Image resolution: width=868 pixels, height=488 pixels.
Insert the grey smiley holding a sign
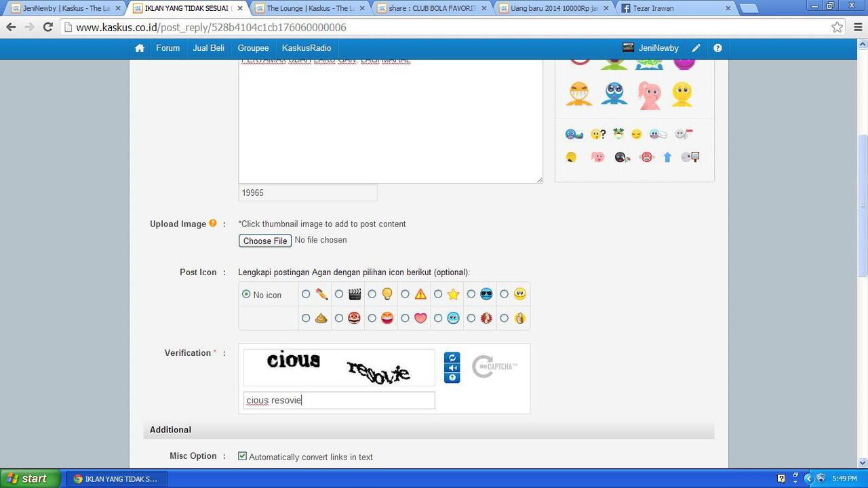click(690, 157)
